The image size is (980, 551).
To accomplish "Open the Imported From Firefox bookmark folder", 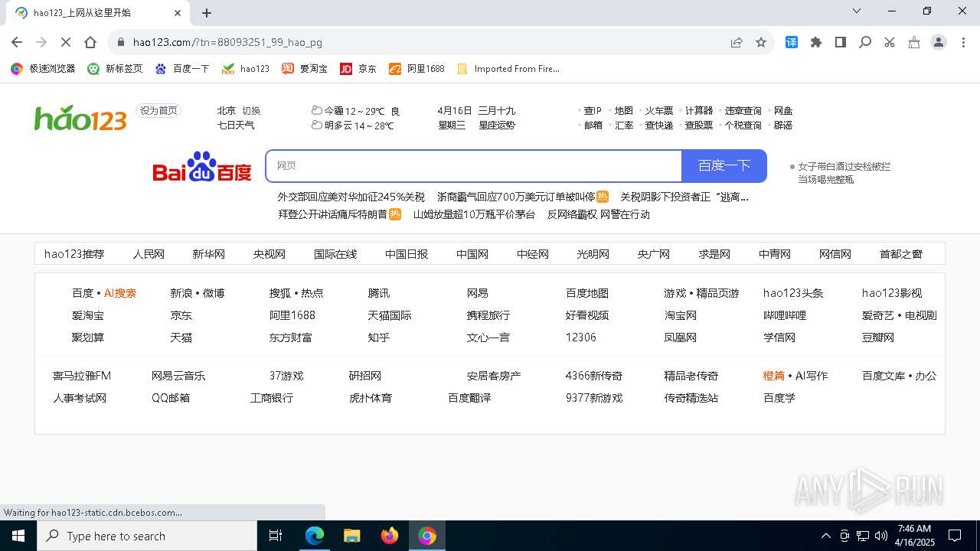I will click(508, 69).
